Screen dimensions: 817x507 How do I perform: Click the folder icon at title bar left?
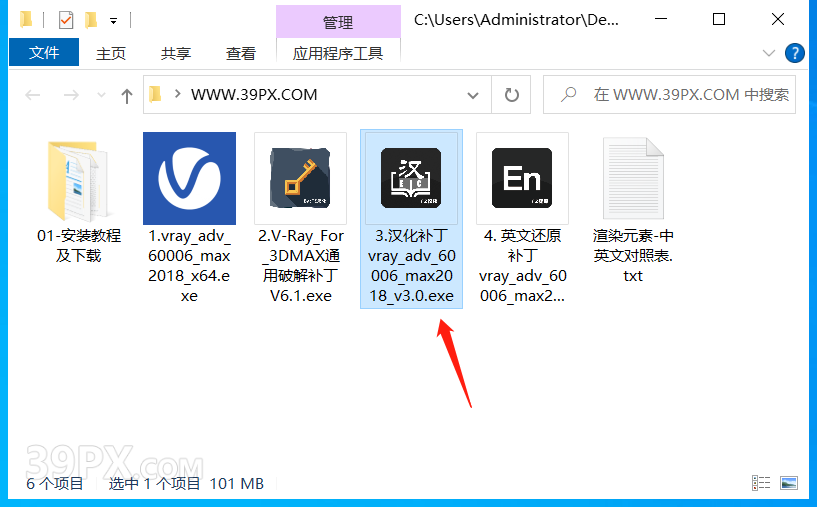26,20
